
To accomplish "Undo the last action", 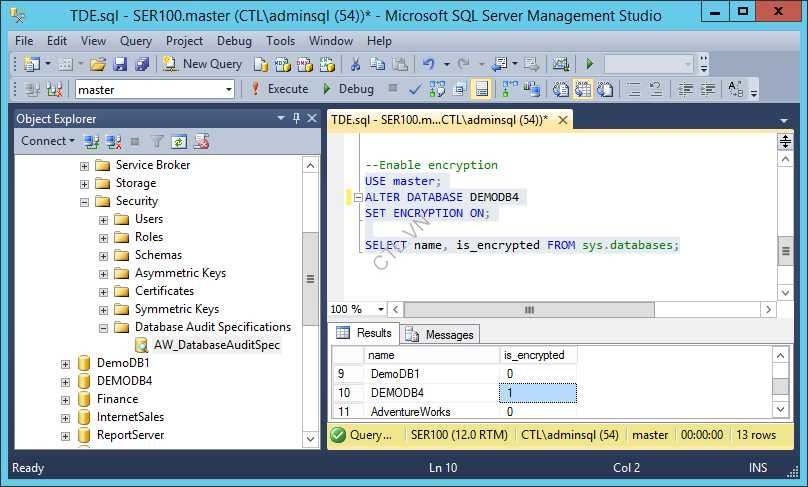I will (428, 64).
